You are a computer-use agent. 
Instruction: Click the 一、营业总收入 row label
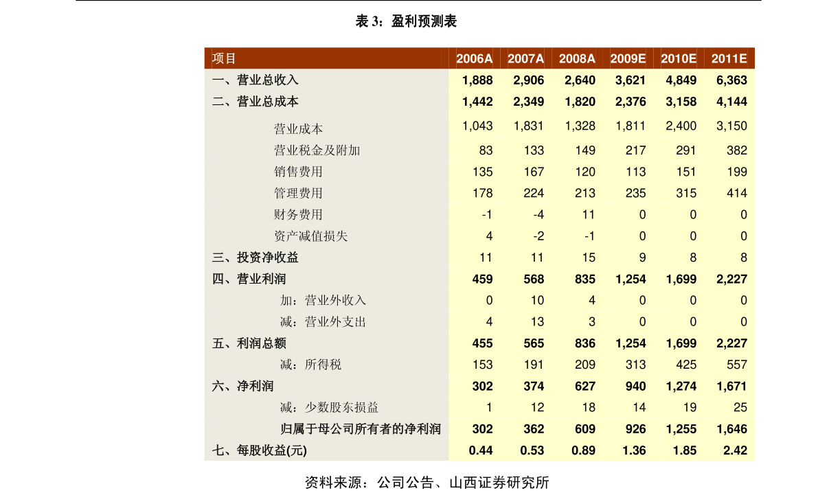(x=255, y=80)
